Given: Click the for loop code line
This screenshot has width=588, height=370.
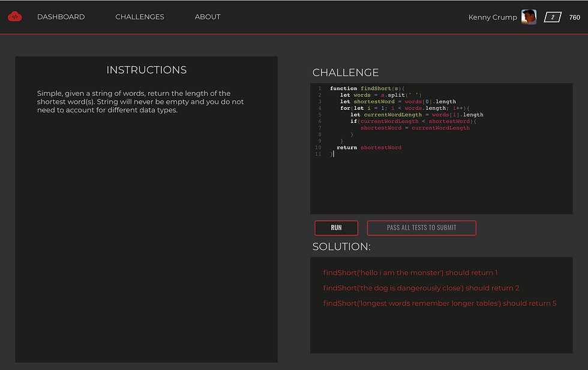Looking at the screenshot, I should click(404, 109).
